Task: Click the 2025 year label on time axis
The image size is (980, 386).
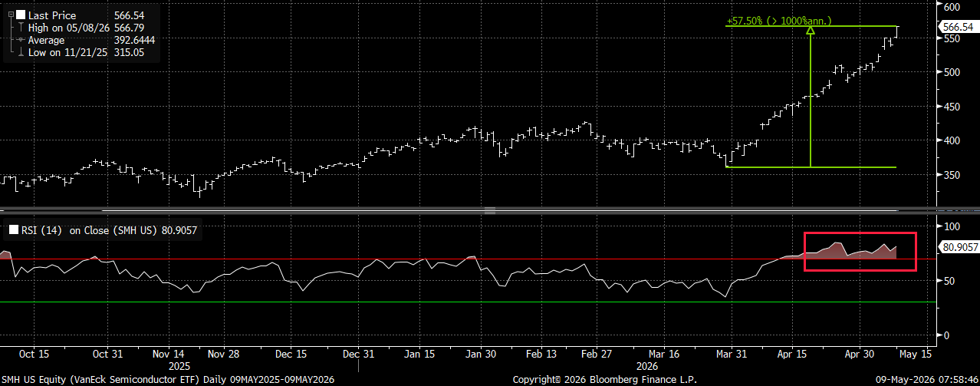Action: 178,367
